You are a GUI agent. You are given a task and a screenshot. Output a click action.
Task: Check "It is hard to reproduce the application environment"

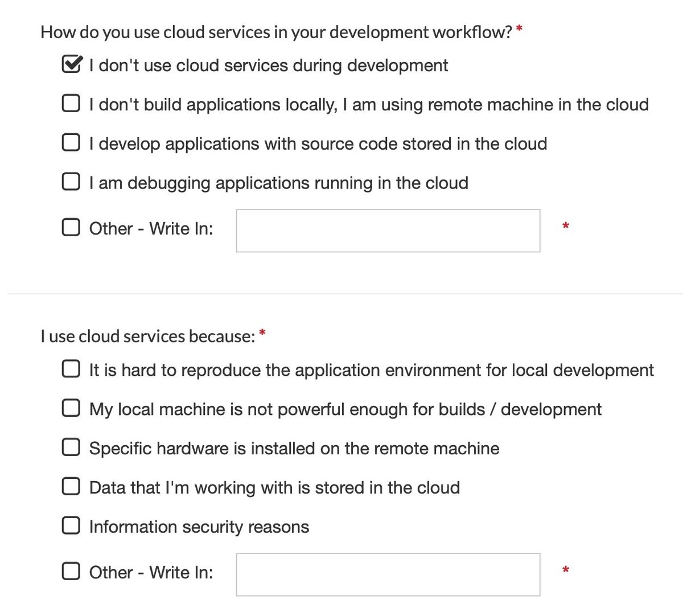(x=71, y=370)
